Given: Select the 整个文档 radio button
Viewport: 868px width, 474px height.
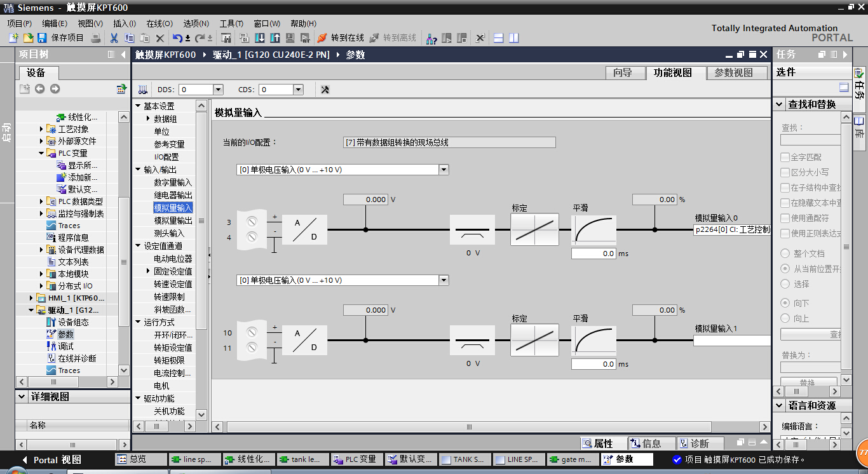Looking at the screenshot, I should point(785,254).
